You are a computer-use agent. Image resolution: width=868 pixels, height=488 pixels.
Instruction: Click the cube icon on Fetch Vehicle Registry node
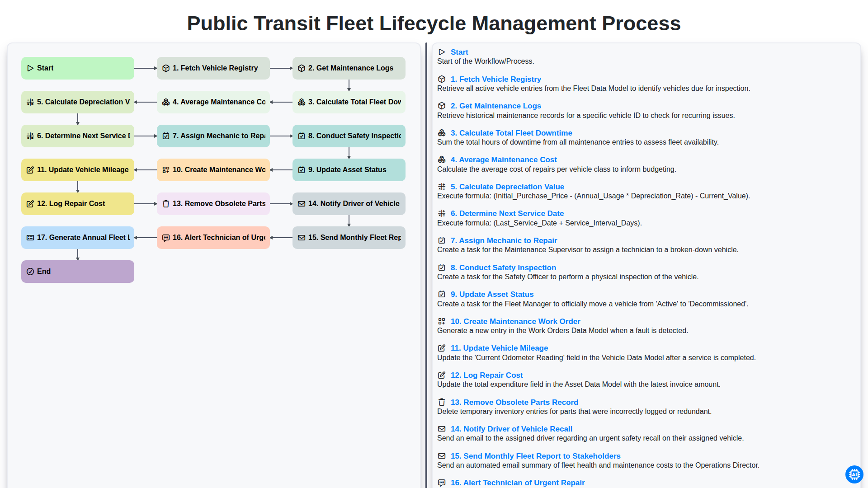point(166,68)
